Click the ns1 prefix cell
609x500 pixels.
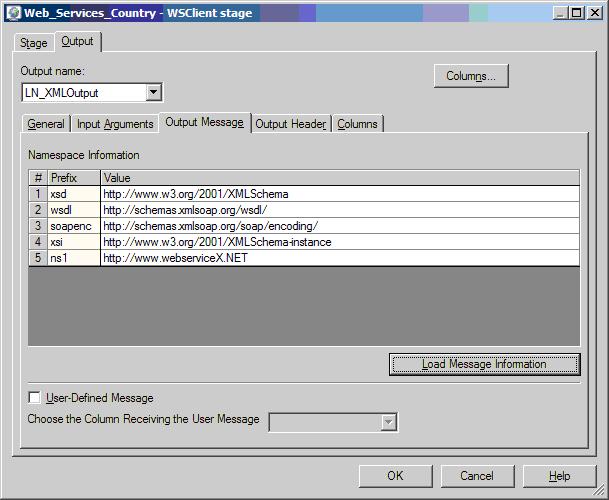pos(74,258)
